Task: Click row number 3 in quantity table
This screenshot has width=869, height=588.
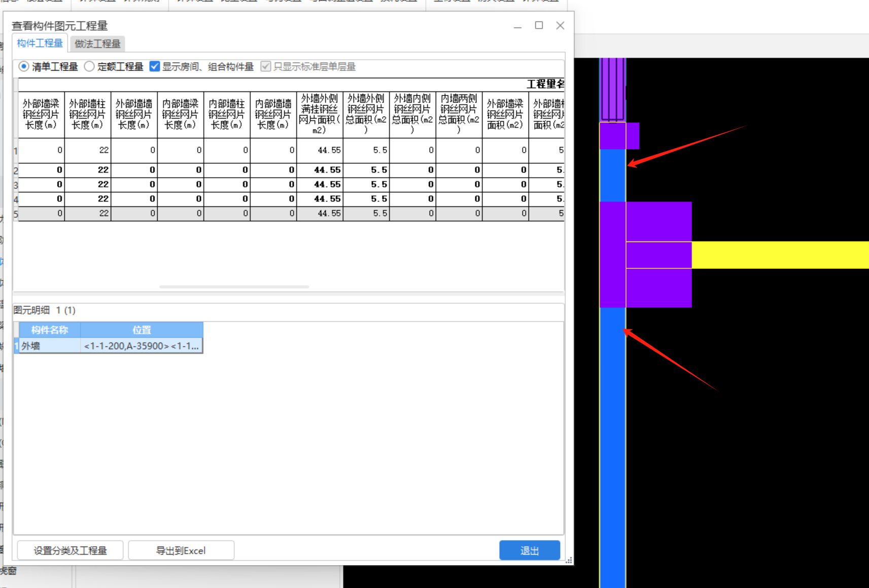Action: 16,185
